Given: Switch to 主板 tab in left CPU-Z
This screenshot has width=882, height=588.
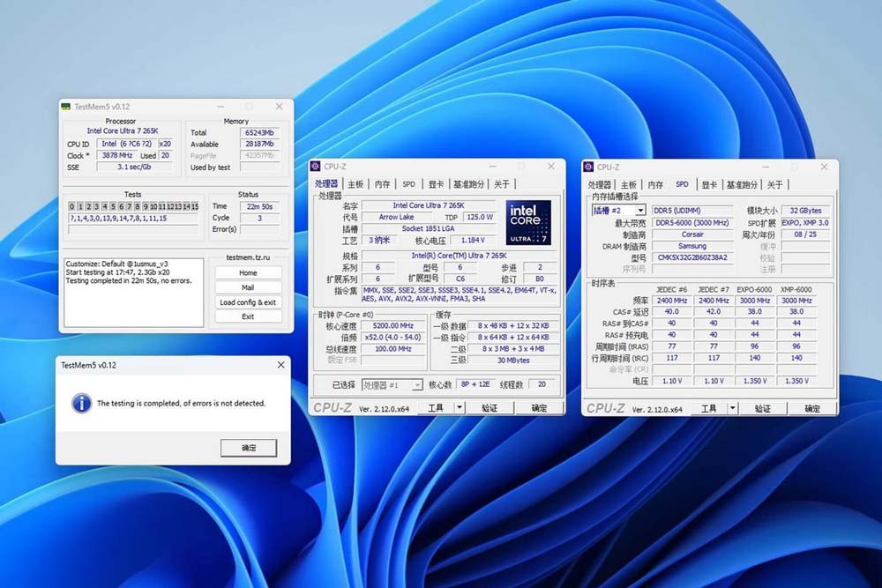Looking at the screenshot, I should coord(355,184).
